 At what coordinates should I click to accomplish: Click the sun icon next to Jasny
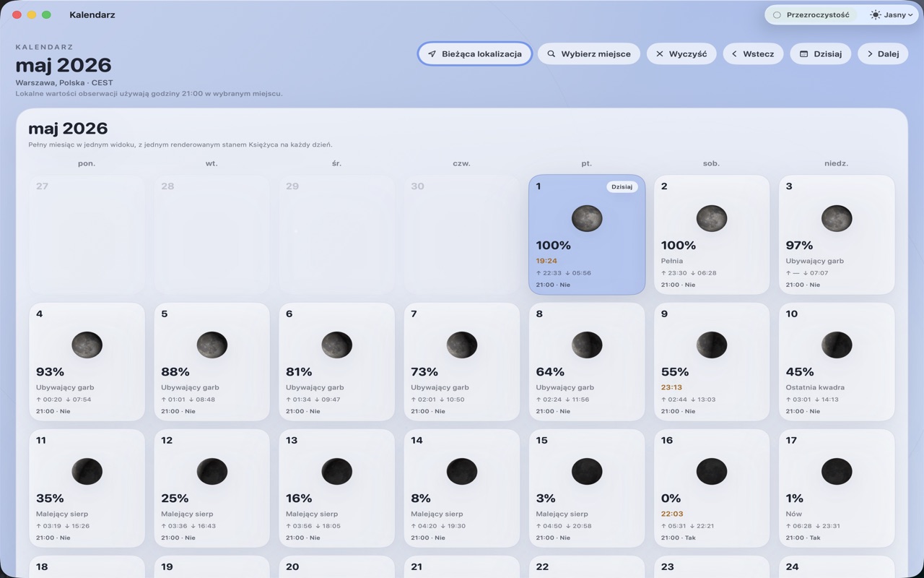tap(875, 14)
